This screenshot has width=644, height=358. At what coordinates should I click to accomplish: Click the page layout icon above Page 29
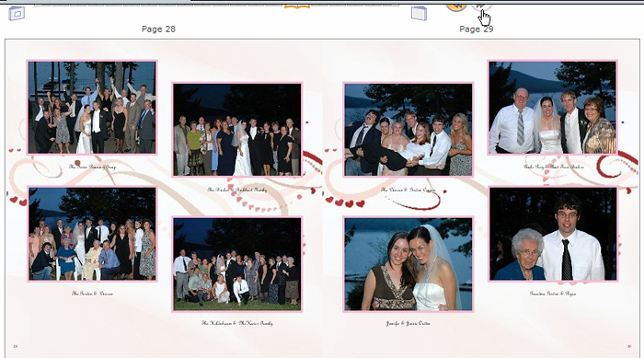point(419,13)
